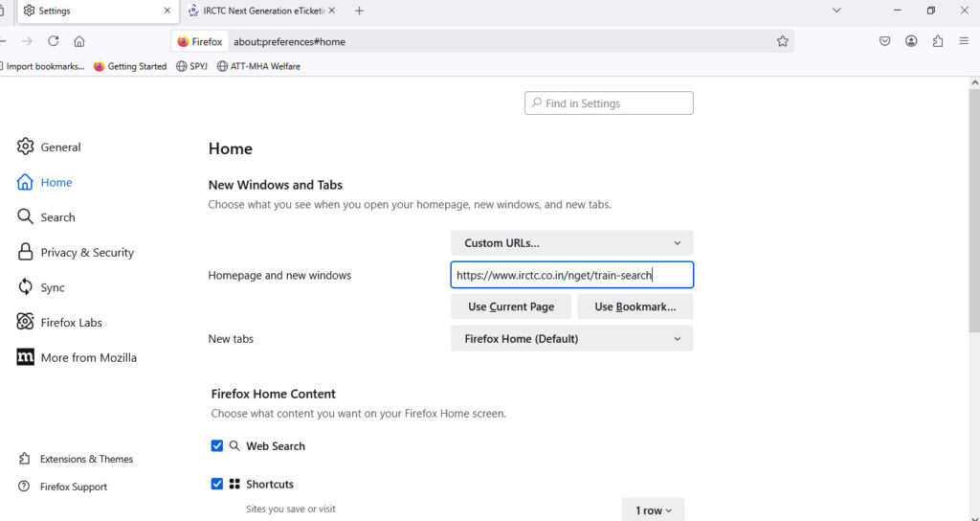The width and height of the screenshot is (980, 521).
Task: Open the hamburger application menu
Action: tap(964, 41)
